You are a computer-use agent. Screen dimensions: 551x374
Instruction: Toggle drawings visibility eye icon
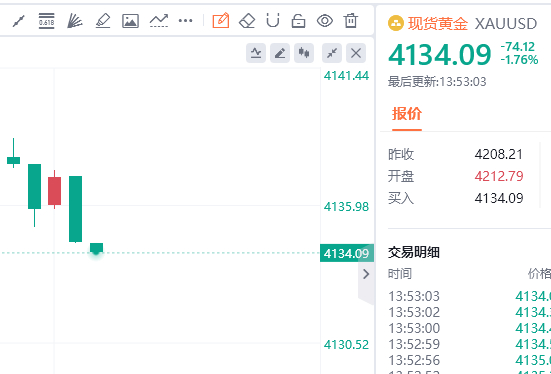(x=325, y=21)
